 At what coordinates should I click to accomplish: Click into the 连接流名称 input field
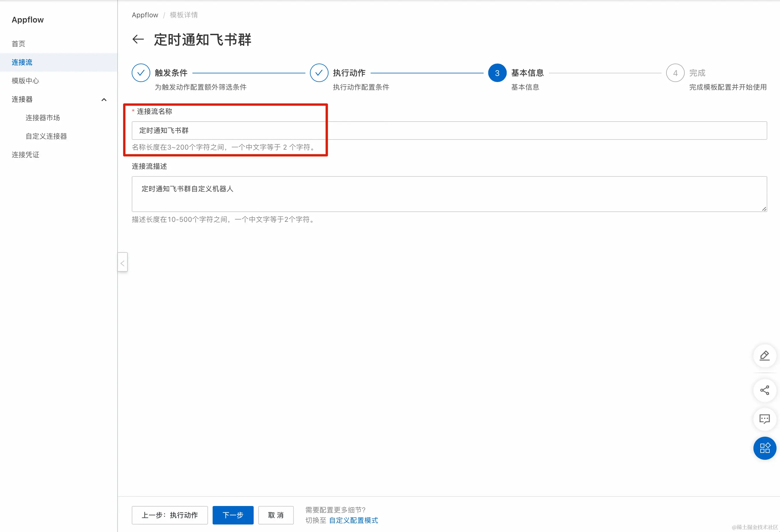tap(449, 131)
